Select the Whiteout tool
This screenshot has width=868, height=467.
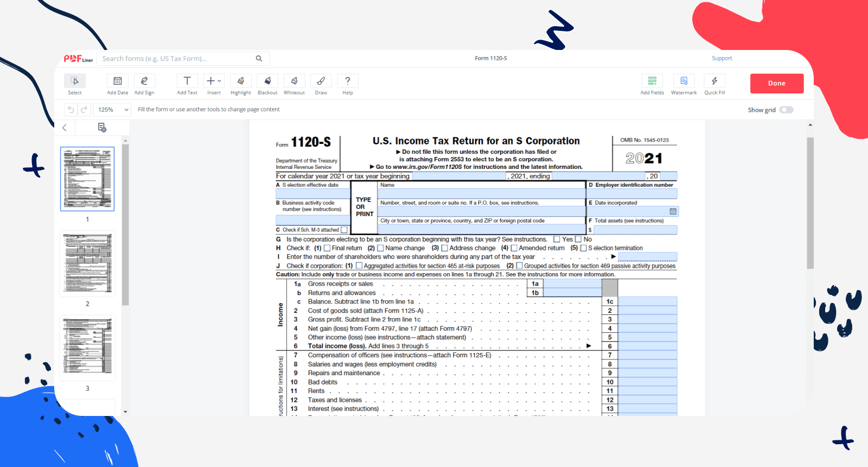tap(294, 81)
